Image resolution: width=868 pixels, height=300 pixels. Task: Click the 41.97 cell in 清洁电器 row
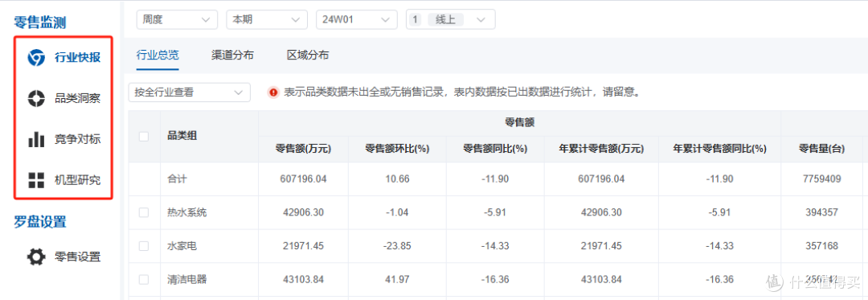point(398,280)
